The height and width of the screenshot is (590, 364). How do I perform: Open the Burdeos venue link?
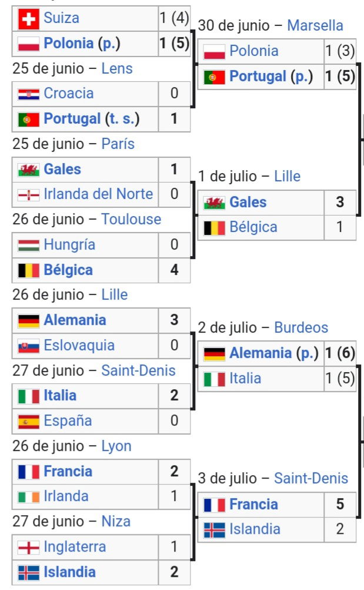pos(301,328)
